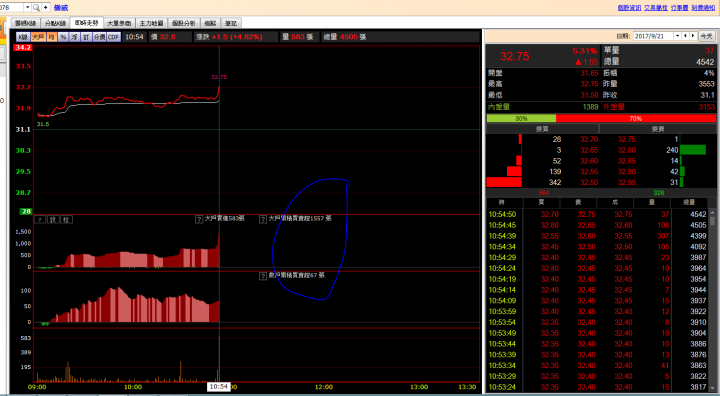Image resolution: width=720 pixels, height=396 pixels.
Task: Click the 買 column header in tick list
Action: [x=541, y=203]
